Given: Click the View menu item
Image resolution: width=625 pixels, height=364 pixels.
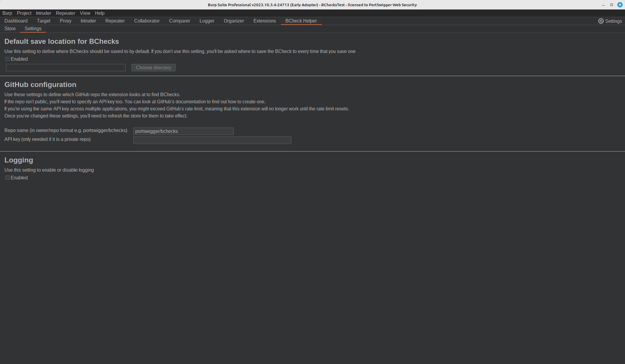Looking at the screenshot, I should (85, 13).
